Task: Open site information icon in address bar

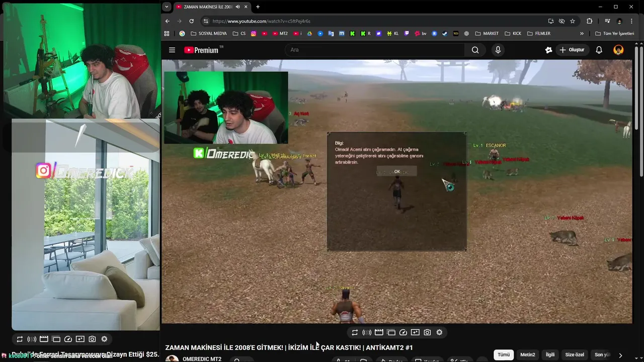Action: tap(205, 21)
